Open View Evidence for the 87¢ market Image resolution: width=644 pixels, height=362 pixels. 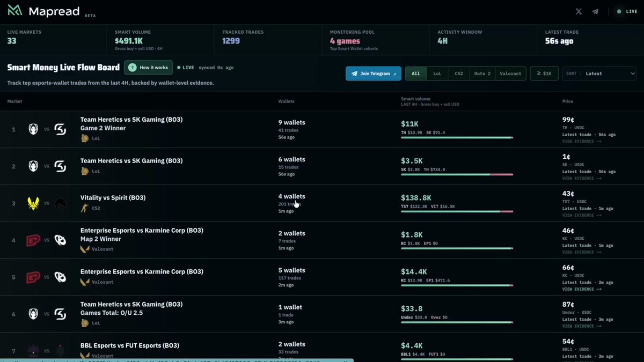click(x=582, y=326)
